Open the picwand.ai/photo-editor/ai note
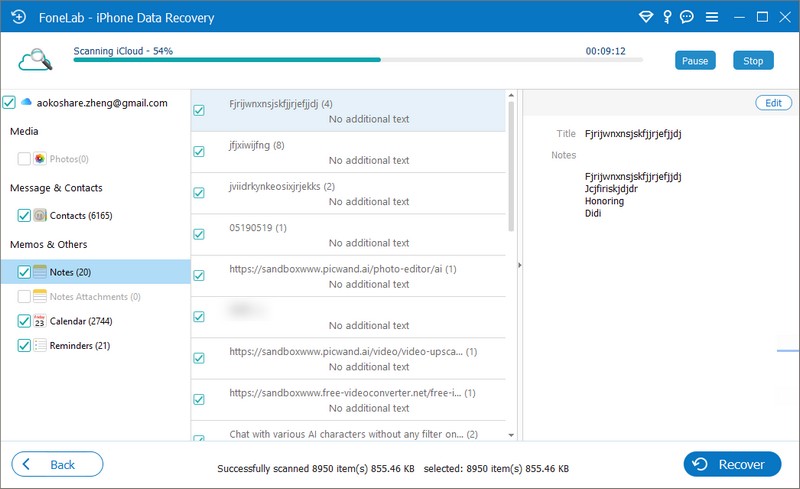The height and width of the screenshot is (489, 800). pyautogui.click(x=348, y=276)
